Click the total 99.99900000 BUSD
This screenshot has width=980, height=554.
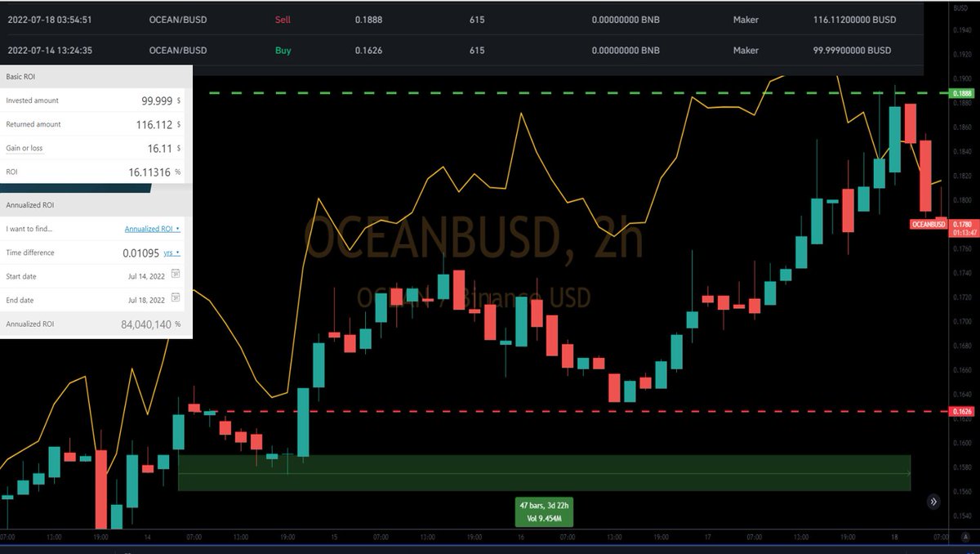click(852, 50)
